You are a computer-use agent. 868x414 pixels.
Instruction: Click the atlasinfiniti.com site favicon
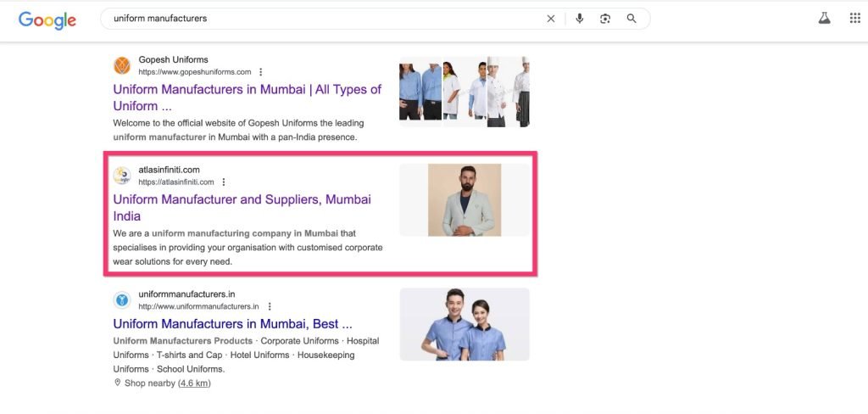click(x=123, y=176)
